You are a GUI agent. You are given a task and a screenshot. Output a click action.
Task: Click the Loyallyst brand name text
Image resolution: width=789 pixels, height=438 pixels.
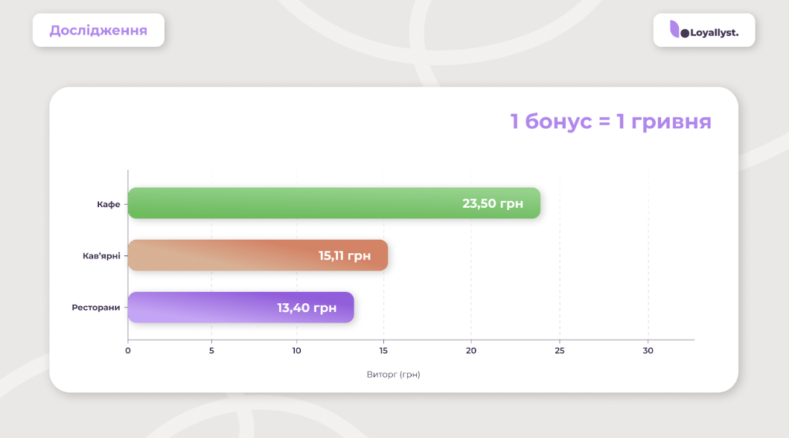[713, 32]
